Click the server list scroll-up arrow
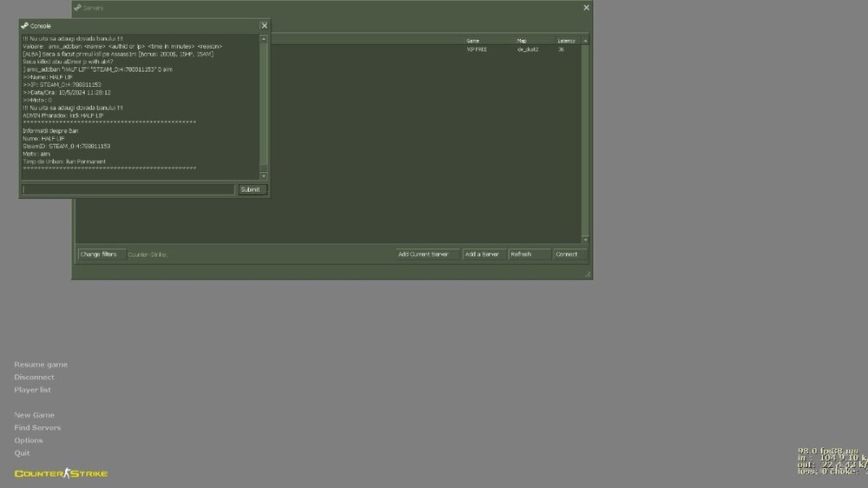 pos(585,41)
